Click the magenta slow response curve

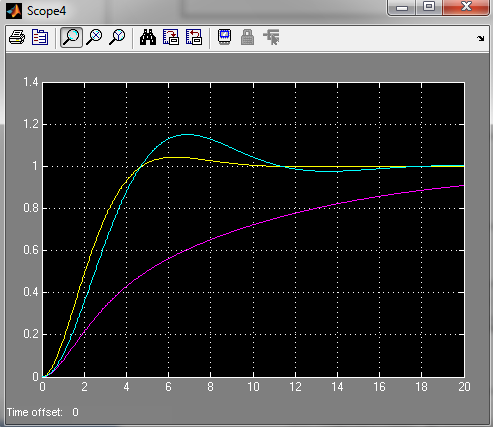click(x=253, y=225)
